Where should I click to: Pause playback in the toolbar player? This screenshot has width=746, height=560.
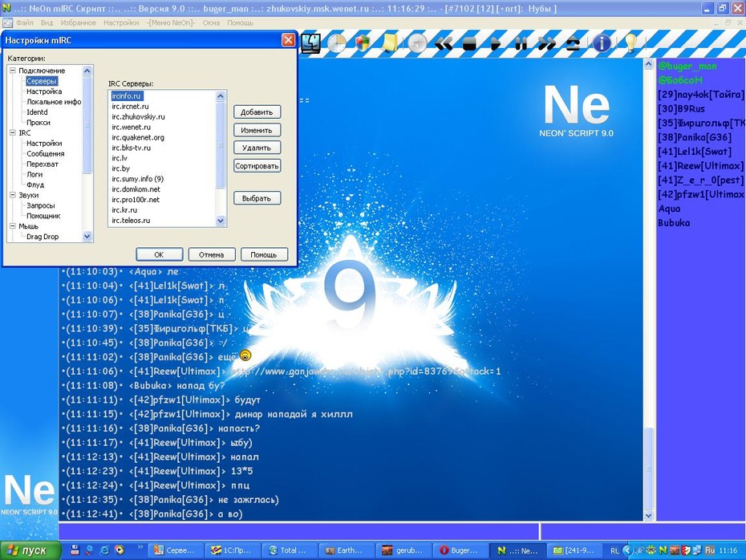(521, 44)
